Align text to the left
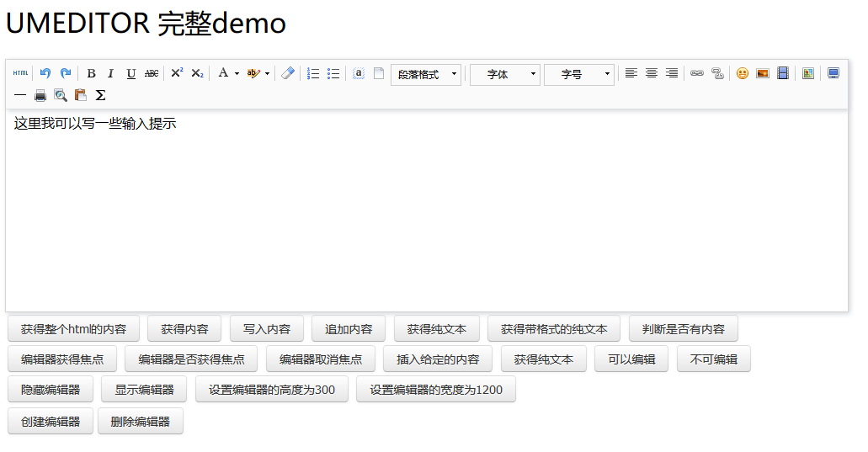Screen dimensions: 868x452 click(x=631, y=73)
